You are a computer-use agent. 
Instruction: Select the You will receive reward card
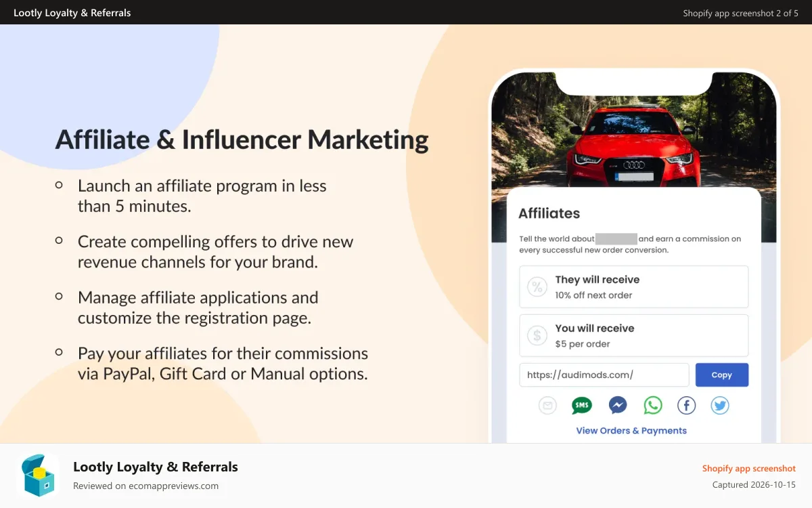coord(634,335)
